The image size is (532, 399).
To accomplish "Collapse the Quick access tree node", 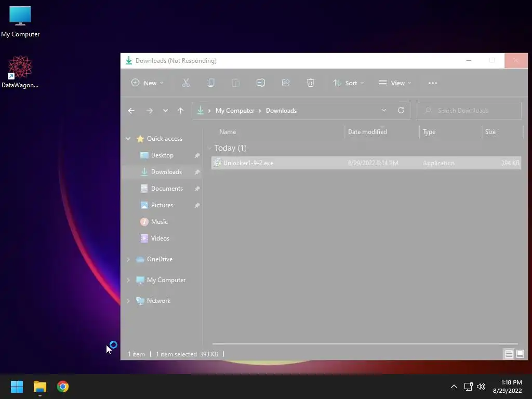I will (x=128, y=138).
